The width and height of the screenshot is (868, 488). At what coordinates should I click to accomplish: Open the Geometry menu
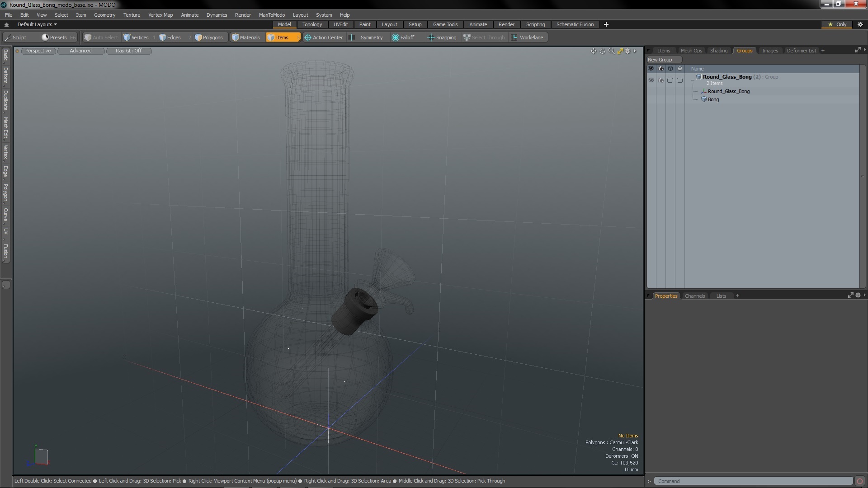tap(104, 15)
